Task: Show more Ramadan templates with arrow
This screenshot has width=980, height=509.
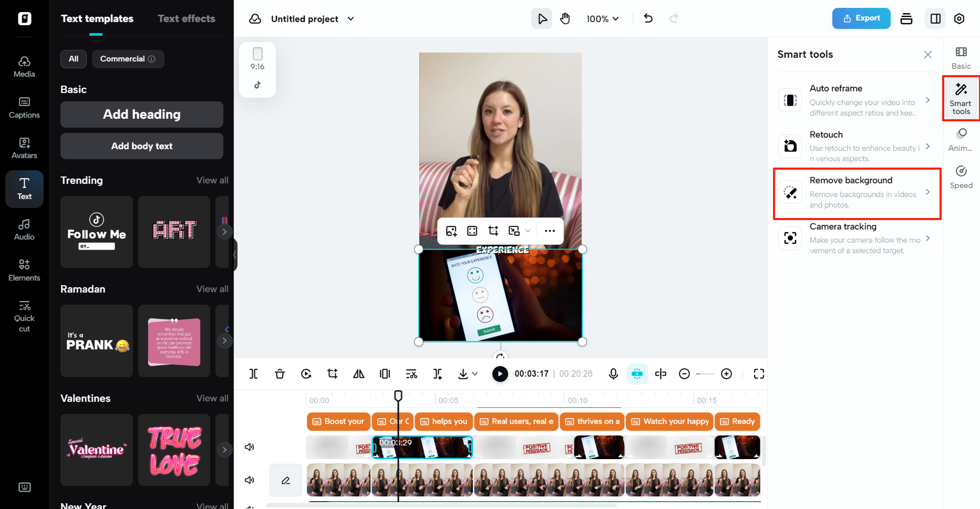Action: tap(224, 340)
